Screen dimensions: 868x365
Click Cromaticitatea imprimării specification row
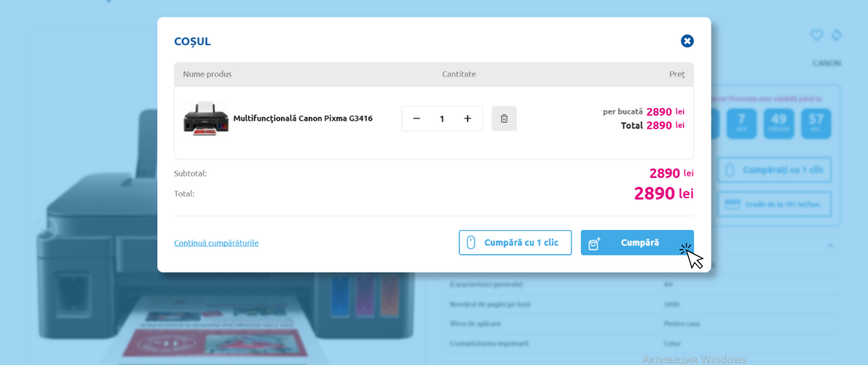642,343
